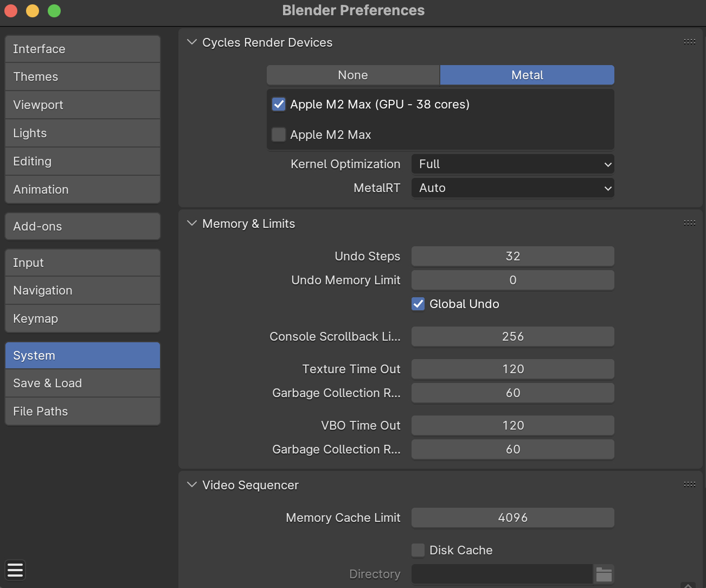The image size is (706, 588).
Task: Click the Console Scrollback Lines field
Action: (x=513, y=336)
